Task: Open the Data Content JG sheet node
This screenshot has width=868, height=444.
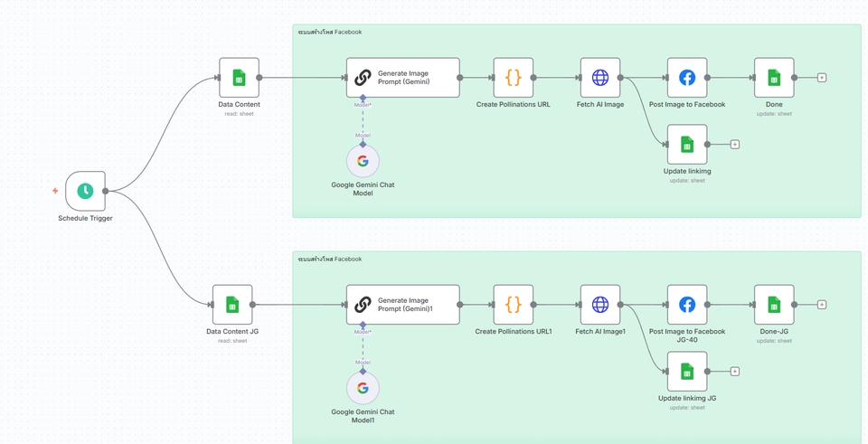Action: pyautogui.click(x=232, y=305)
